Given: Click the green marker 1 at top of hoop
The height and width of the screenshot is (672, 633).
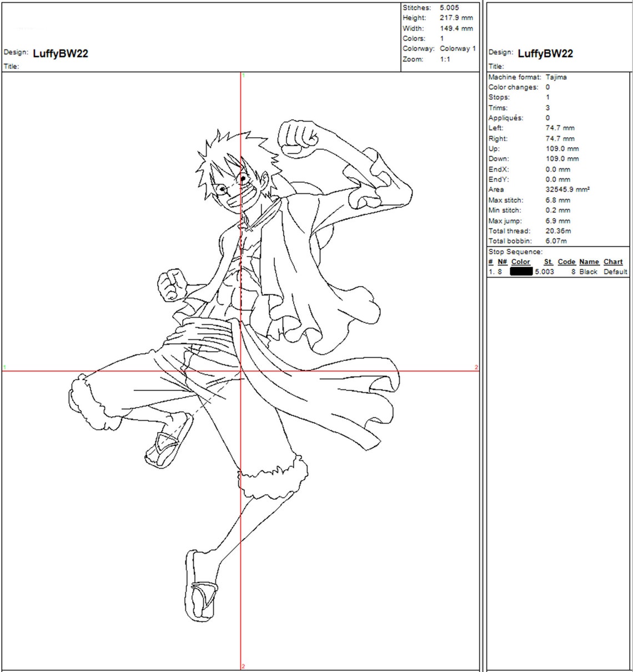Looking at the screenshot, I should (x=243, y=74).
